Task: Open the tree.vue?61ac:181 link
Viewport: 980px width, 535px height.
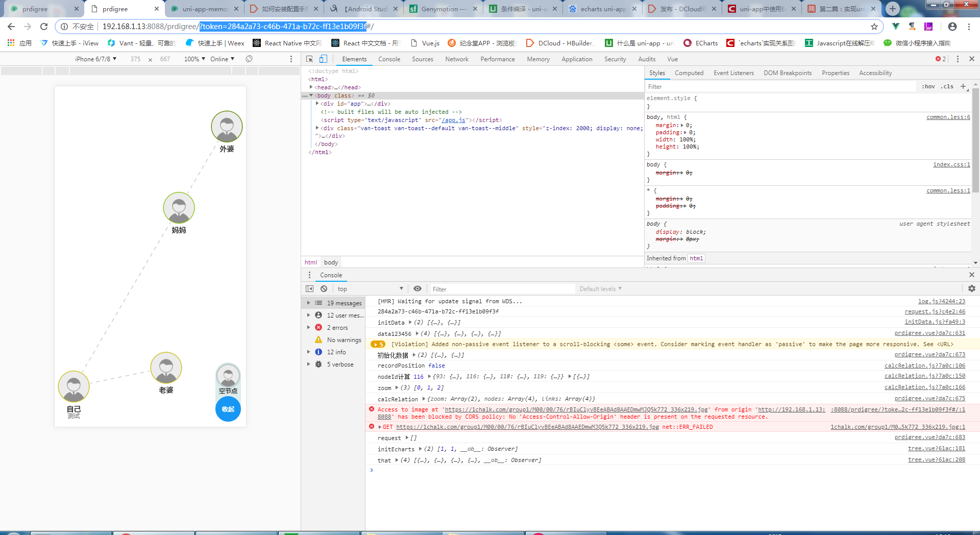Action: click(x=937, y=449)
